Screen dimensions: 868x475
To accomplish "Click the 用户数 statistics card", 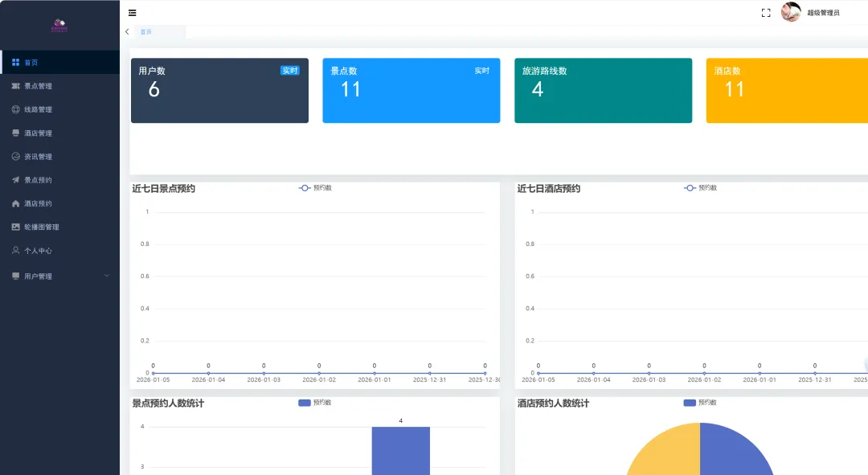I will [219, 90].
